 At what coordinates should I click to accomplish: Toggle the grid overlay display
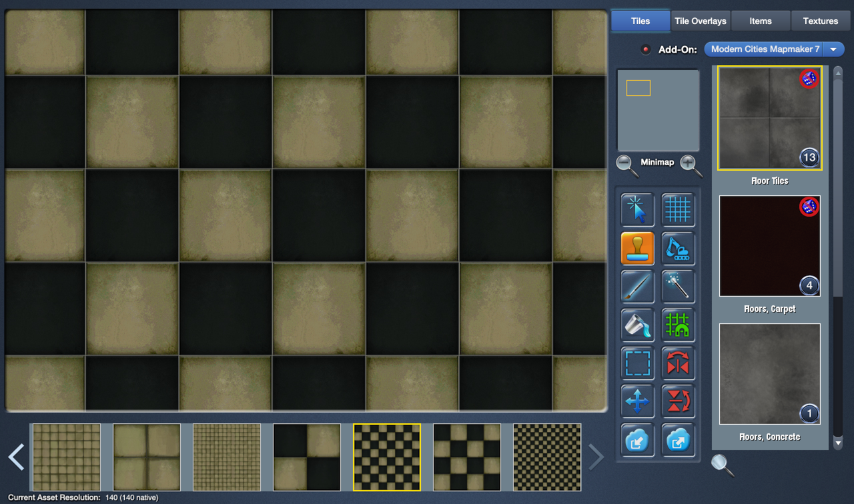pyautogui.click(x=678, y=209)
